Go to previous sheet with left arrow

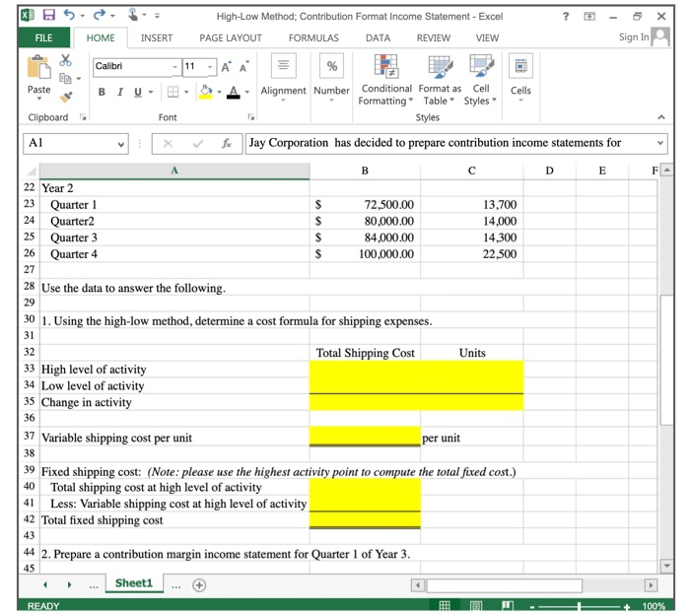click(45, 585)
